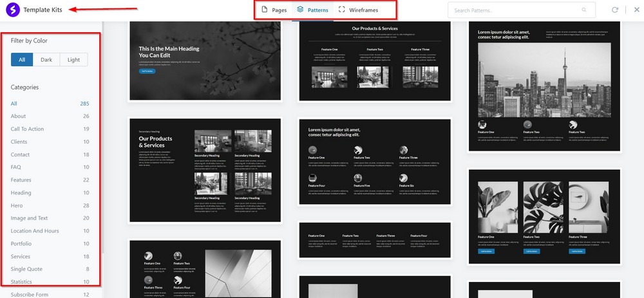Close the Template Kits library

pyautogui.click(x=637, y=10)
